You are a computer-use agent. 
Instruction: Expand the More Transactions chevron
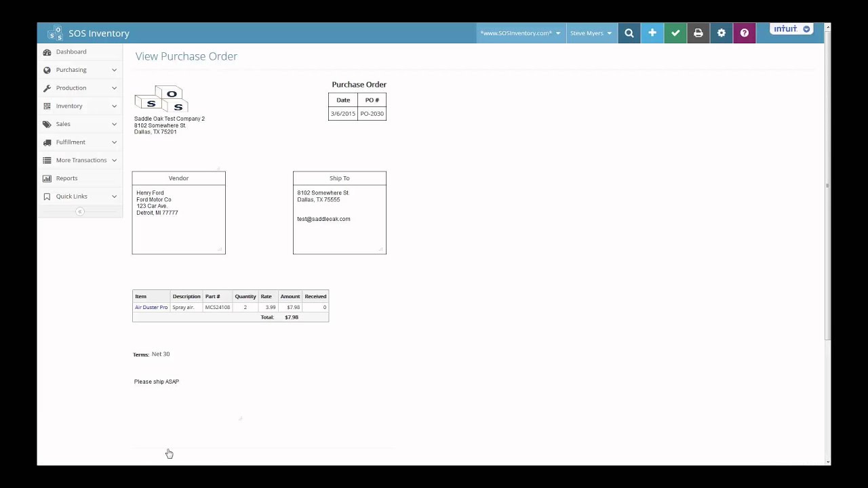pos(114,161)
